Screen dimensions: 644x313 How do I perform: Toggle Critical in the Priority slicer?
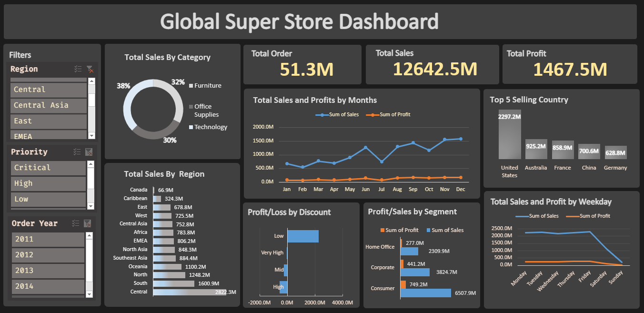(x=48, y=168)
